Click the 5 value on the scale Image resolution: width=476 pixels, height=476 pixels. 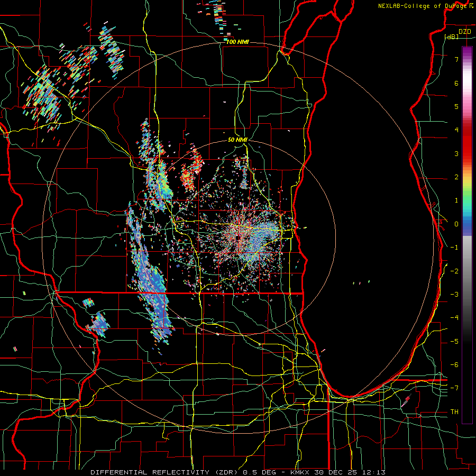click(456, 106)
